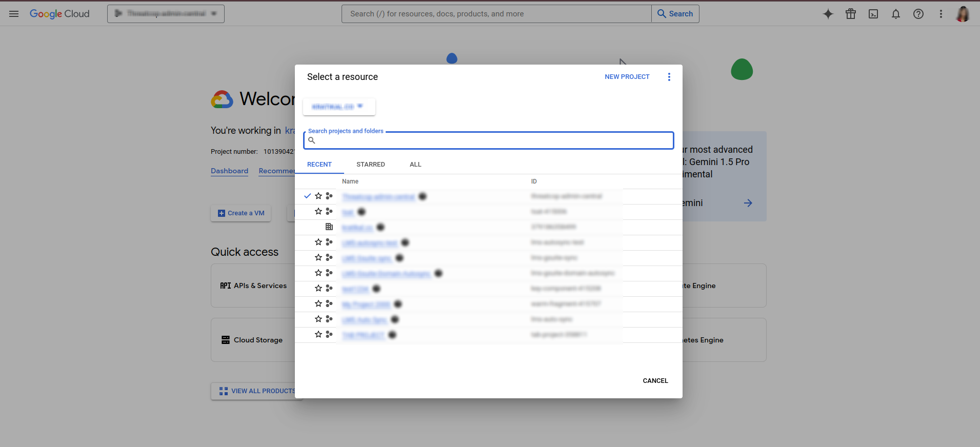Click the user account avatar
The height and width of the screenshot is (447, 980).
click(963, 14)
